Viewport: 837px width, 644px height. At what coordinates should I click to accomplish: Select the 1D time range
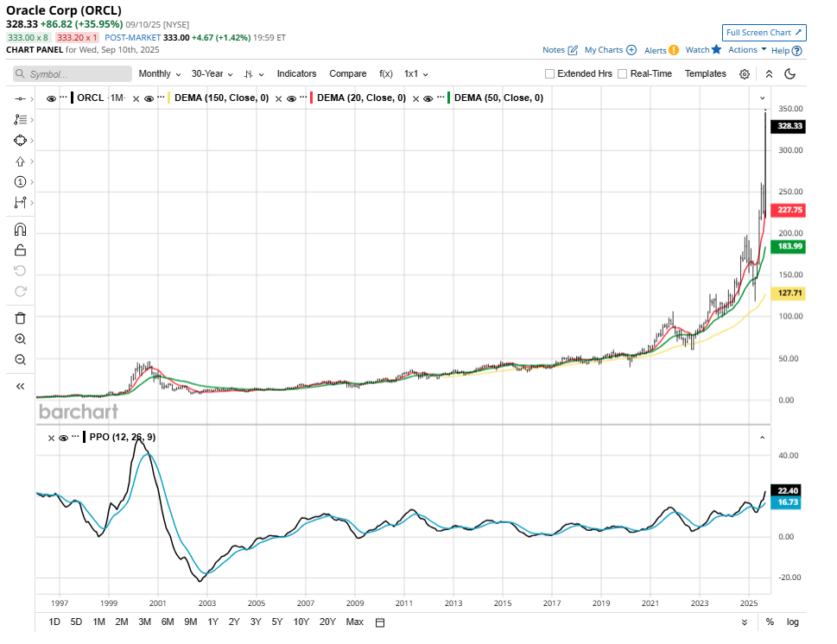click(x=54, y=622)
